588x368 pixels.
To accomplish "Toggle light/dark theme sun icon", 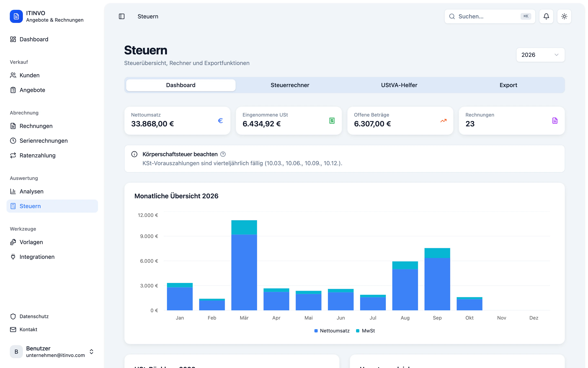I will pos(564,16).
